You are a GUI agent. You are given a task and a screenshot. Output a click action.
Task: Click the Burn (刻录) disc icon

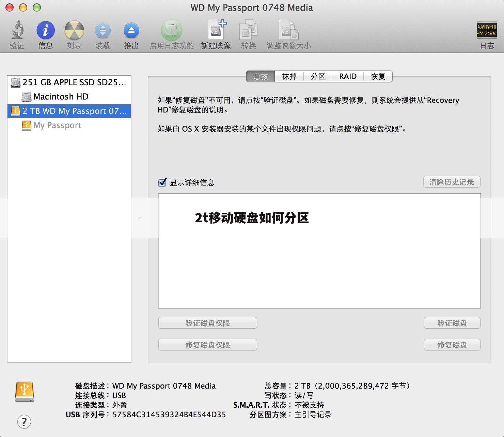point(74,31)
